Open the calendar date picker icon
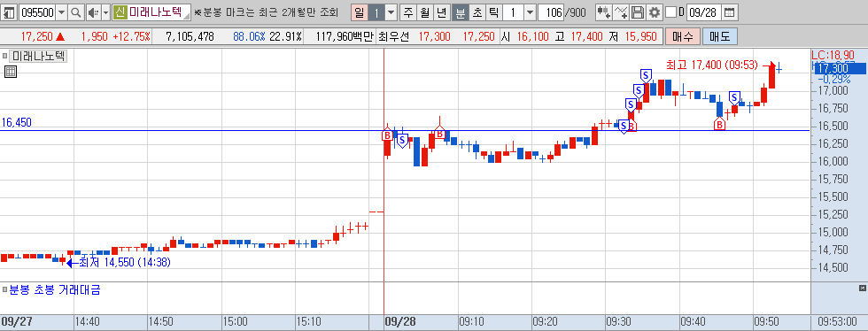The height and width of the screenshot is (331, 868). click(730, 12)
